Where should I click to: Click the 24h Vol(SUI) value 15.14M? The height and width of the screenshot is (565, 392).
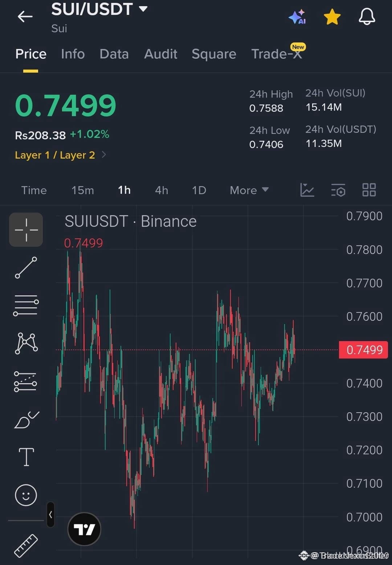coord(324,107)
